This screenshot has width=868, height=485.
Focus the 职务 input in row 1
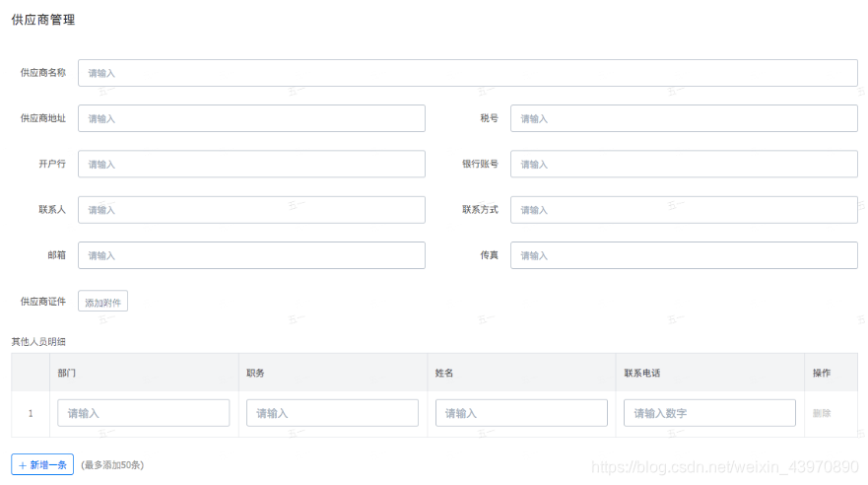point(332,413)
